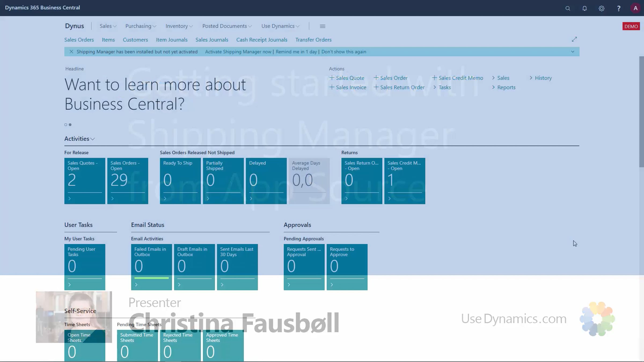Go to Sales Journals page
The image size is (644, 362).
[x=212, y=40]
